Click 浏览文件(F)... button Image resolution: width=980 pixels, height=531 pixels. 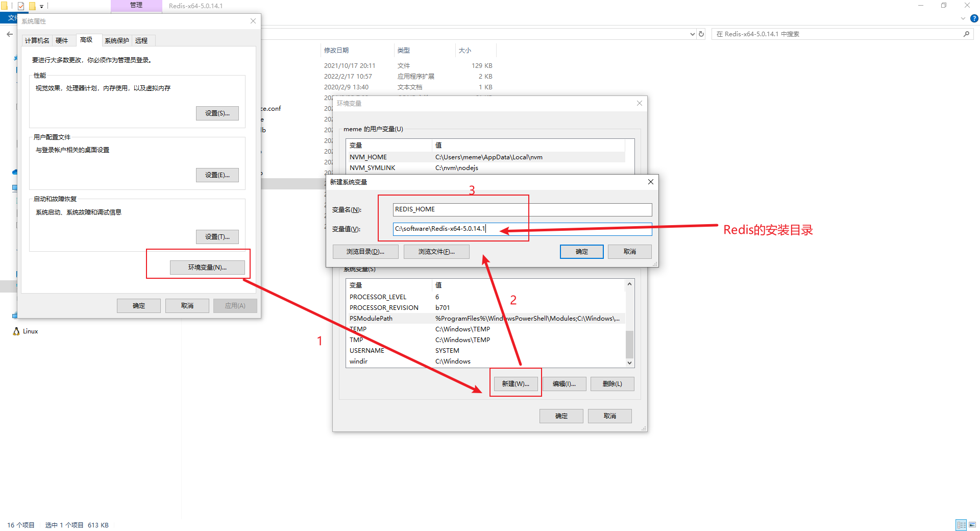coord(436,252)
